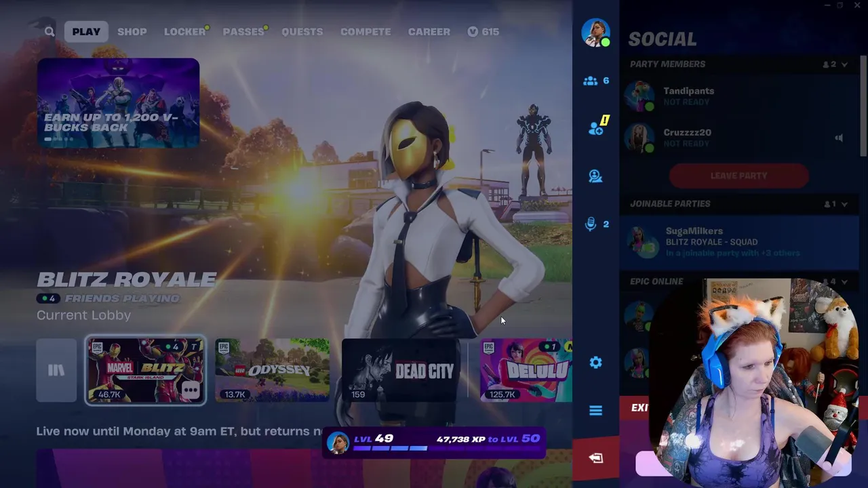Image resolution: width=868 pixels, height=488 pixels.
Task: Open the LOCKER tab
Action: (185, 32)
